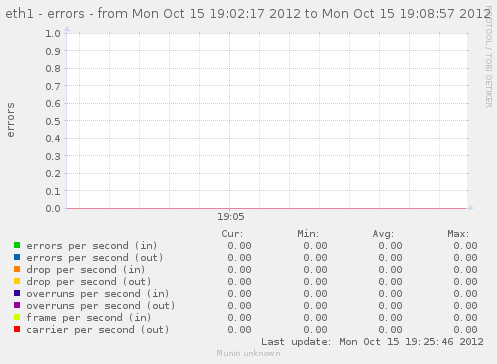Click the Min: column header
Image resolution: width=497 pixels, height=364 pixels.
(x=308, y=234)
